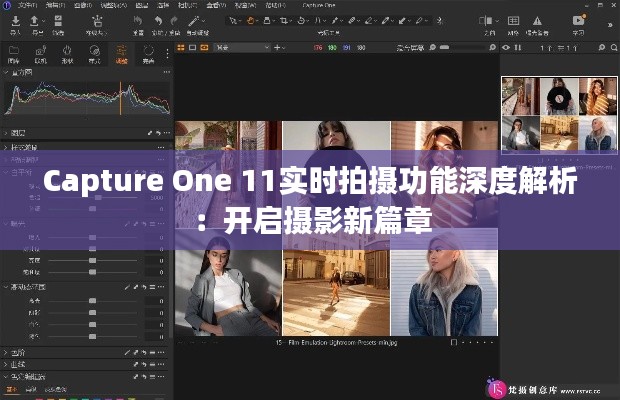Open the Help menu
This screenshot has width=620, height=400.
(275, 5)
